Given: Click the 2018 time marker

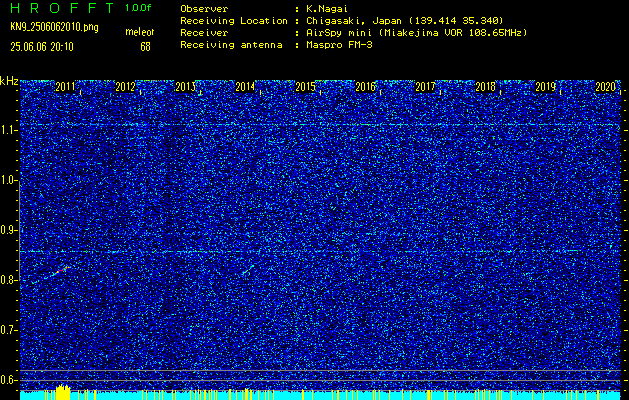Looking at the screenshot, I should (485, 87).
